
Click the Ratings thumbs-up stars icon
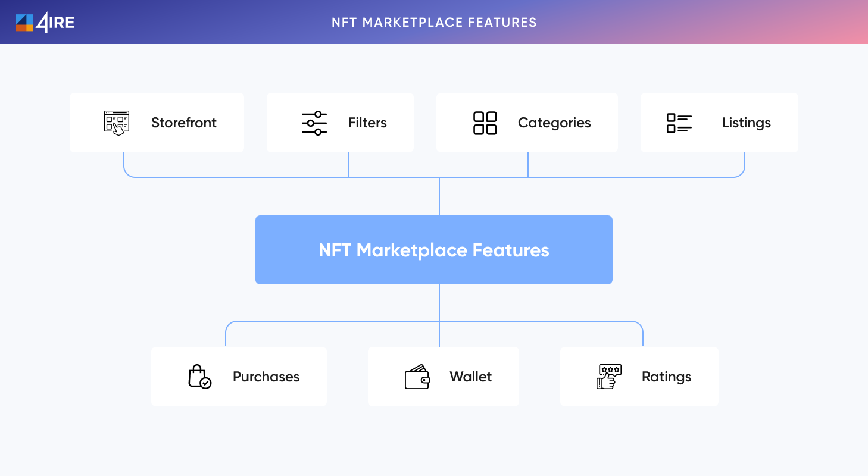pos(609,377)
